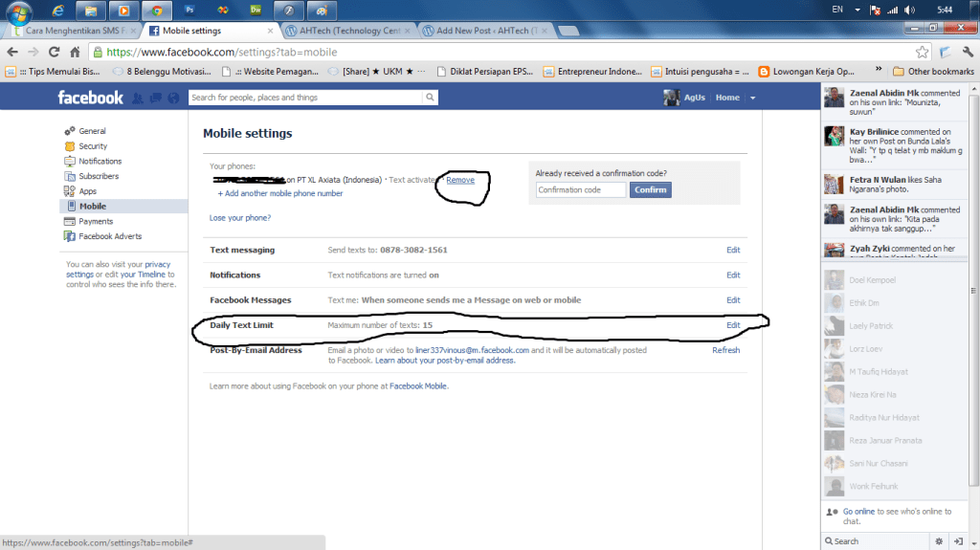This screenshot has width=980, height=550.
Task: Open Photoshop from the taskbar
Action: (x=190, y=11)
